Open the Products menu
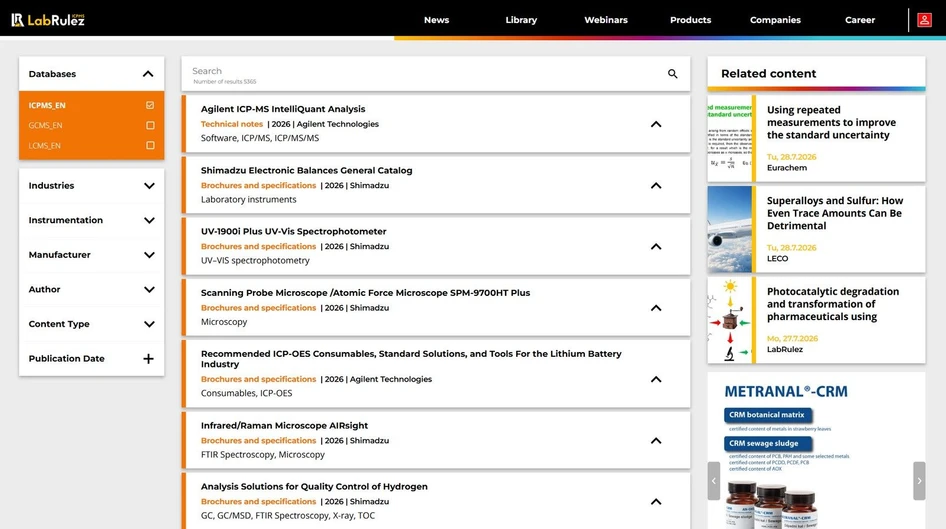 tap(690, 20)
